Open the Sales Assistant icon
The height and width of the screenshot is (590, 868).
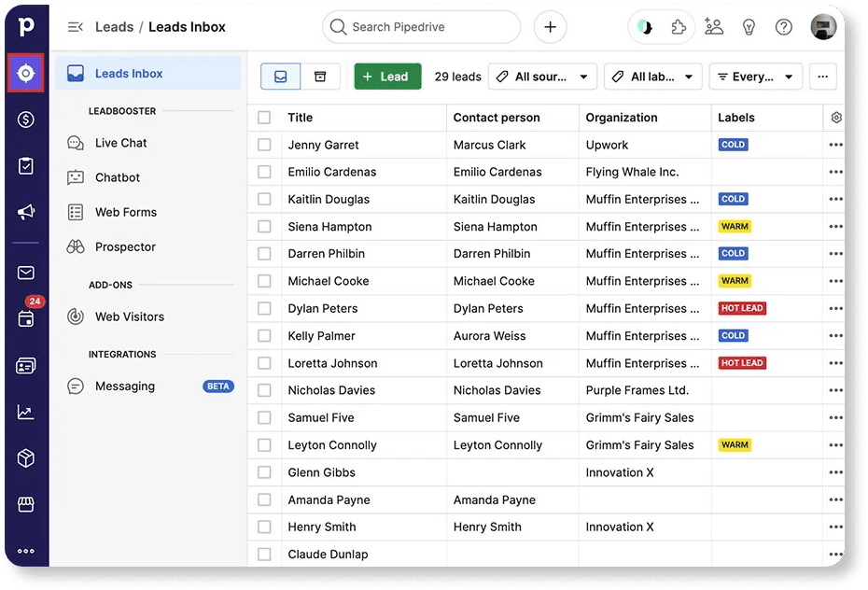pyautogui.click(x=644, y=26)
